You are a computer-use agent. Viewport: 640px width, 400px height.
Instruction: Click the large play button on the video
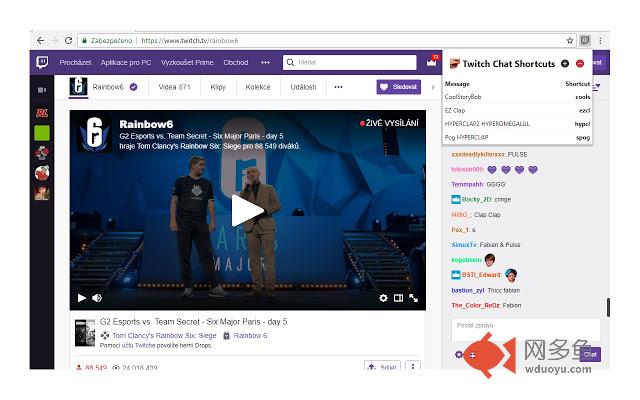pyautogui.click(x=247, y=210)
